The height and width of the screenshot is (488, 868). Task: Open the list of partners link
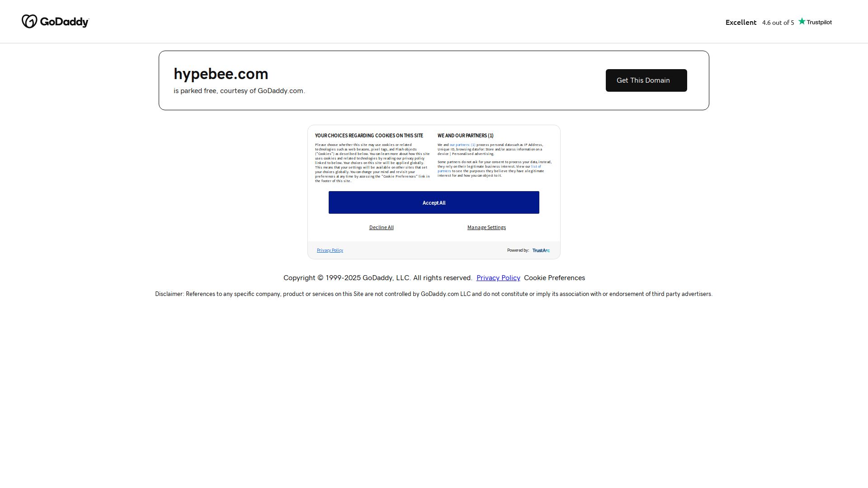pos(536,167)
